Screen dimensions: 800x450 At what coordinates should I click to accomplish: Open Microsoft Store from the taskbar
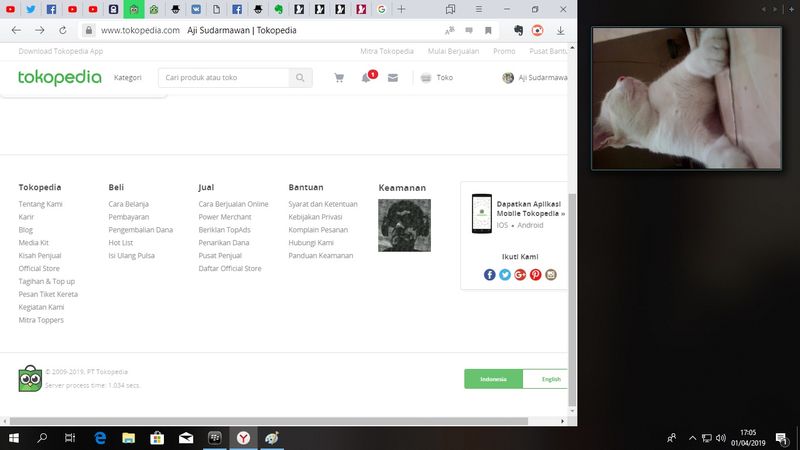tap(157, 438)
